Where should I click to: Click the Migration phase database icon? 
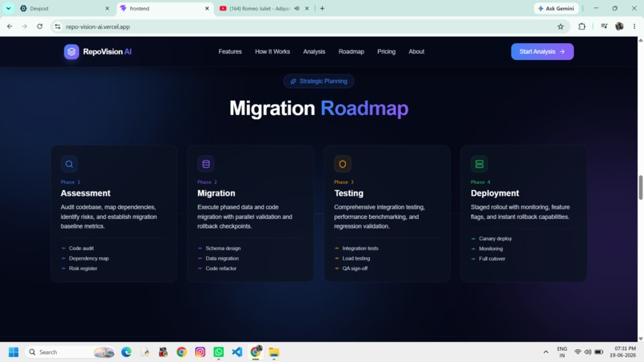(206, 164)
